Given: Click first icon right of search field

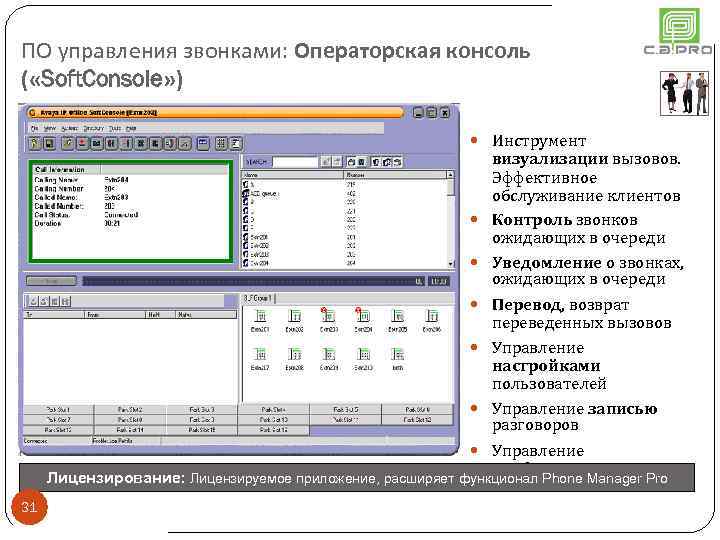Looking at the screenshot, I should coord(325,162).
